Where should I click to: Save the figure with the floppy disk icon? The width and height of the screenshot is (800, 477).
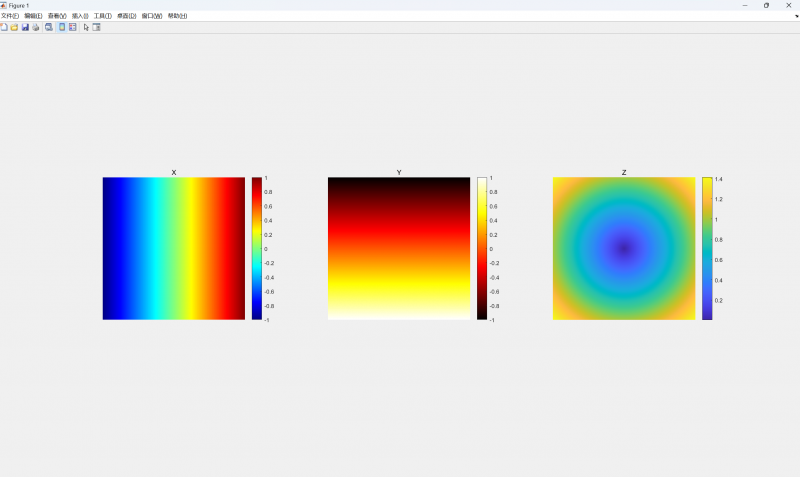pos(25,27)
